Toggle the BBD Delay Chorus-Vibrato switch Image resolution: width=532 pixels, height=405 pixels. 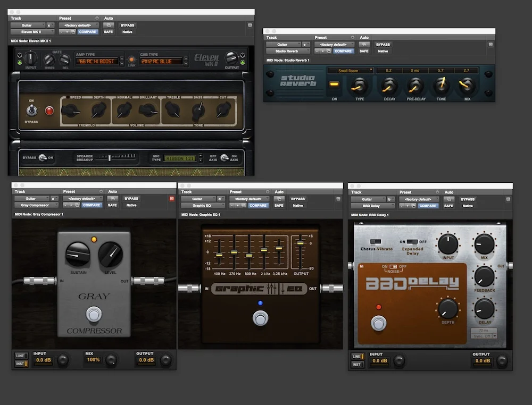click(375, 242)
